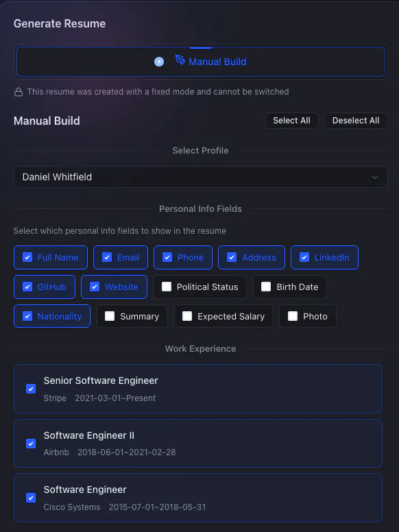The image size is (399, 532).
Task: Click the pen icon beside Manual Build
Action: 180,60
